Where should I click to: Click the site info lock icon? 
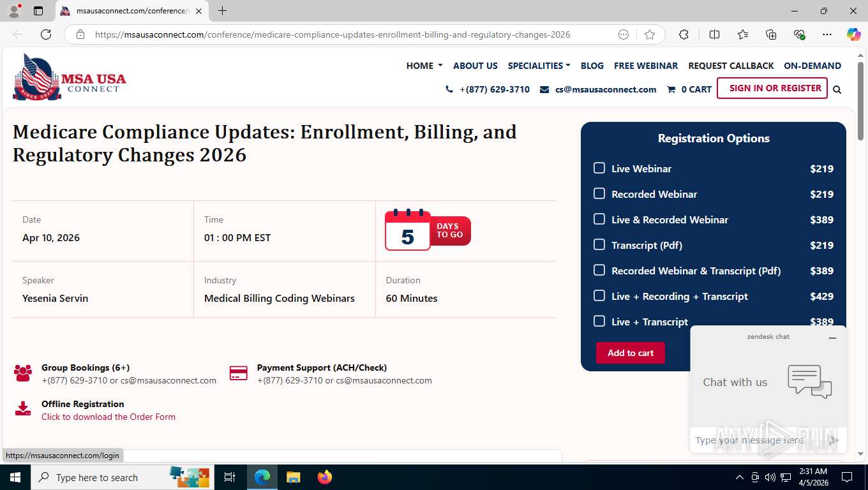(80, 34)
